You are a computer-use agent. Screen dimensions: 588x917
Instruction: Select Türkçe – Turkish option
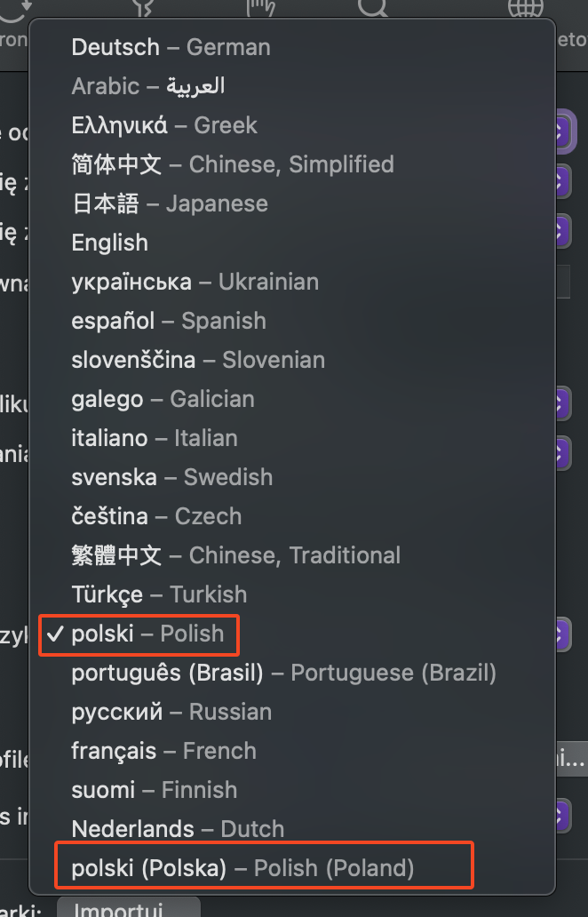pyautogui.click(x=159, y=594)
